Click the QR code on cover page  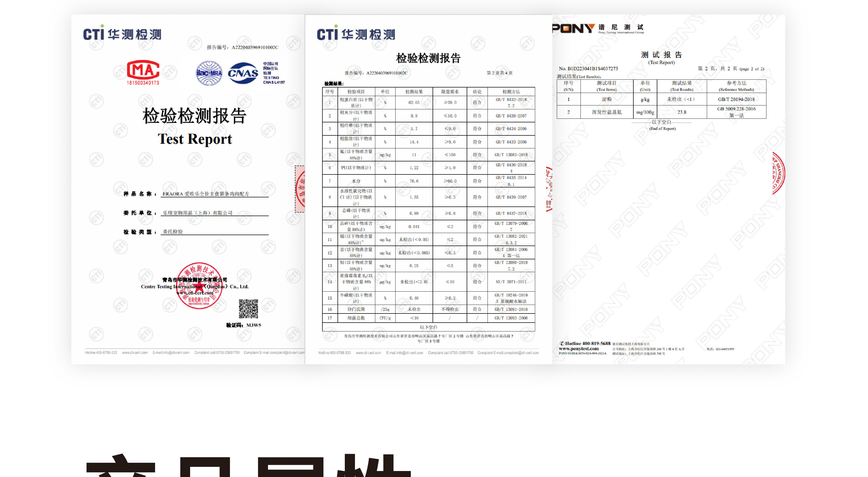pos(248,309)
